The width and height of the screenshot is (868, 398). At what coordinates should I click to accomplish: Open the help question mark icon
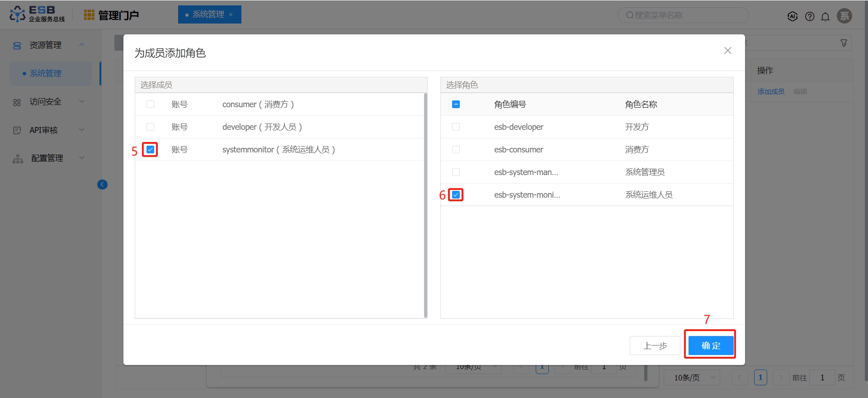810,16
